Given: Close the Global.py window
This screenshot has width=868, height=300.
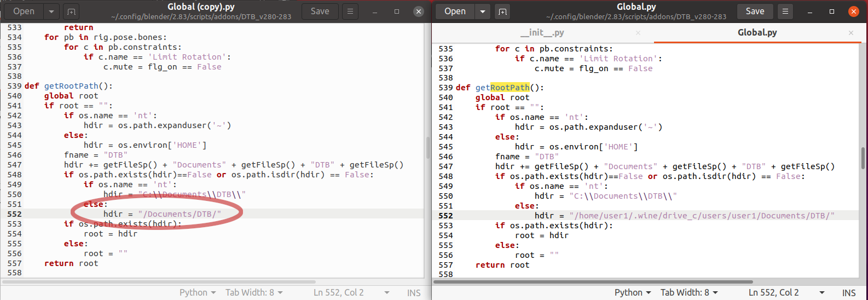Looking at the screenshot, I should click(x=853, y=11).
